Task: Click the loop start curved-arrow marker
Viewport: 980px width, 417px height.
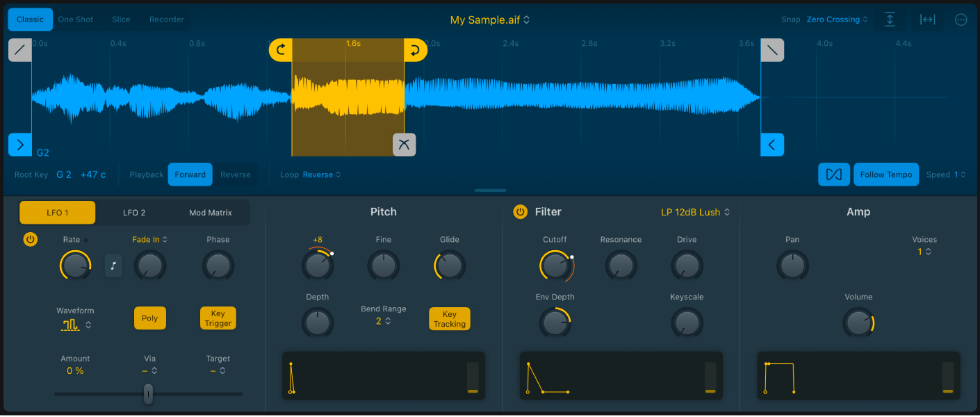Action: pyautogui.click(x=281, y=50)
